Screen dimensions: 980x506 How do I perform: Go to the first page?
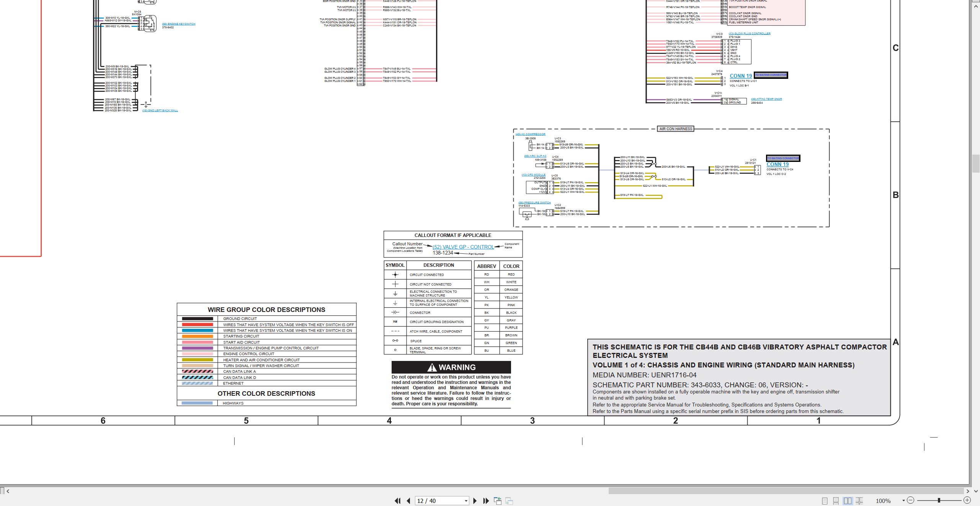398,501
